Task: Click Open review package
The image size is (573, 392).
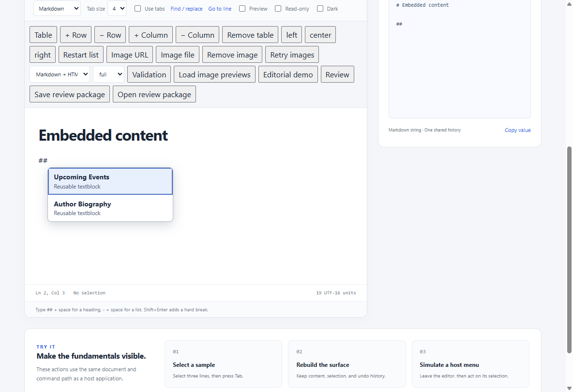Action: tap(154, 94)
